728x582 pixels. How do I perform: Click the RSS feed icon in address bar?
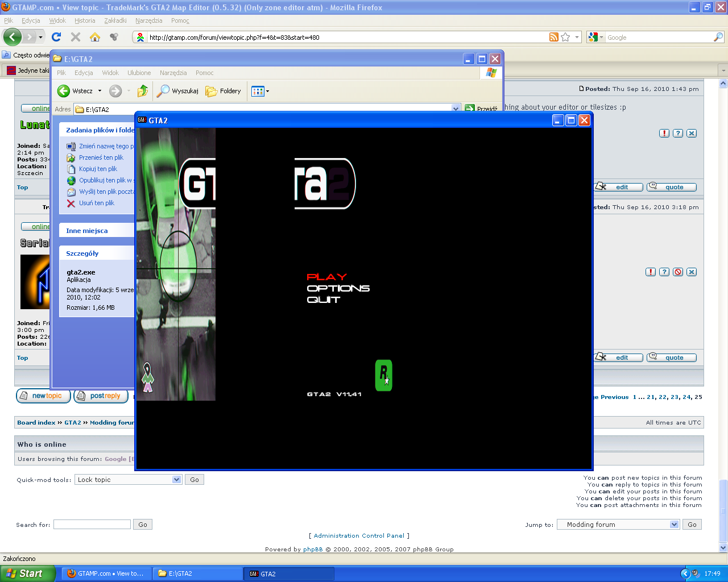(553, 38)
